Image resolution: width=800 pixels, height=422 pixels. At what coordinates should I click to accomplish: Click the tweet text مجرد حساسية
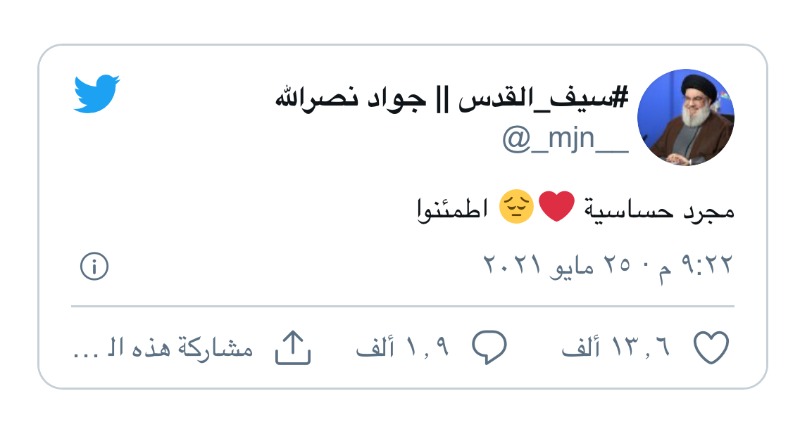tap(659, 209)
